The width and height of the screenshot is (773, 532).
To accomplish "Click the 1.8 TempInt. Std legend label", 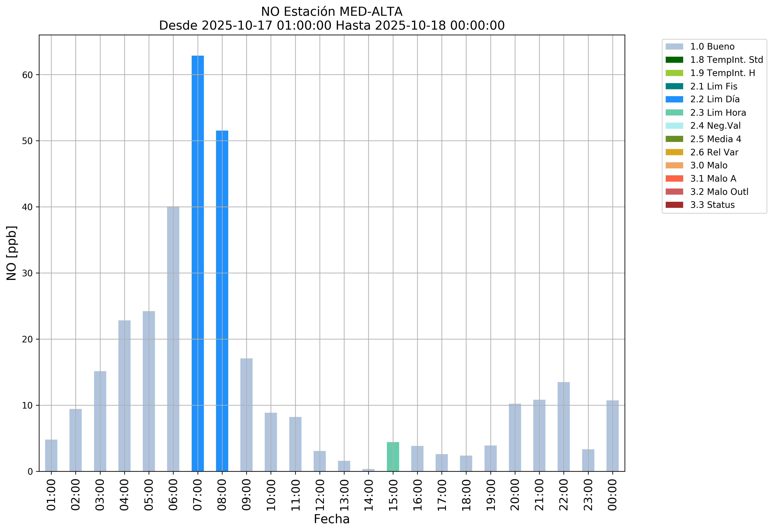I will coord(726,60).
